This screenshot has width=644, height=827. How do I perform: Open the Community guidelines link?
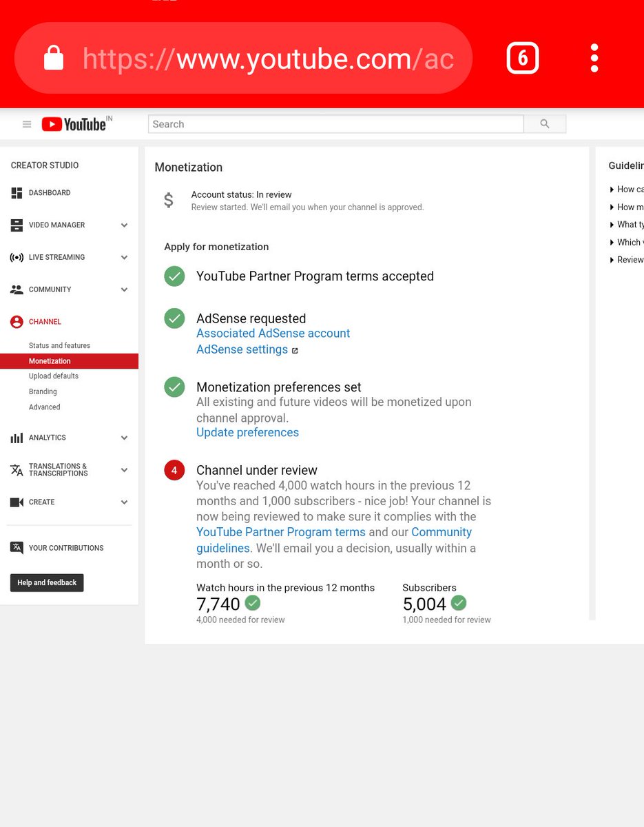click(334, 540)
